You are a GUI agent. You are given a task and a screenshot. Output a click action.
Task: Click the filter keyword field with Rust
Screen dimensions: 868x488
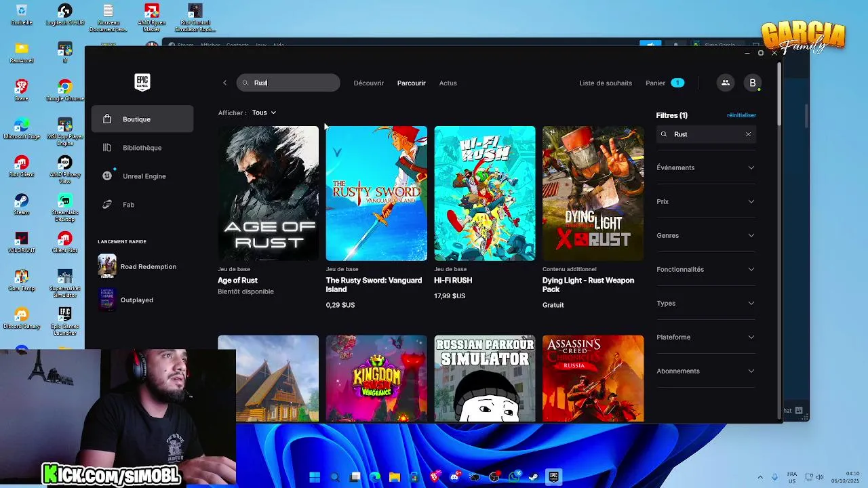click(705, 134)
